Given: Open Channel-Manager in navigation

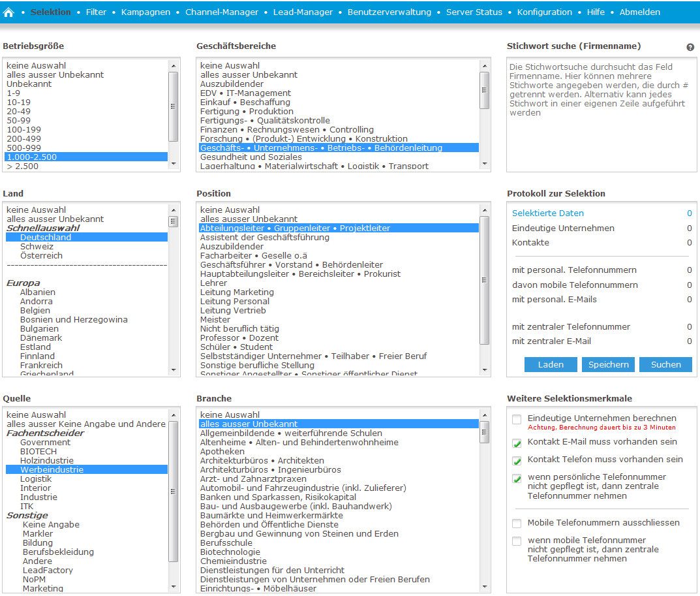Looking at the screenshot, I should 222,12.
